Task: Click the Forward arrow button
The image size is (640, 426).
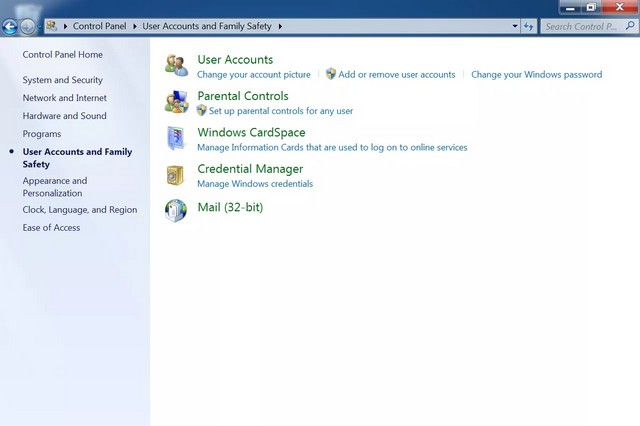Action: (28, 26)
